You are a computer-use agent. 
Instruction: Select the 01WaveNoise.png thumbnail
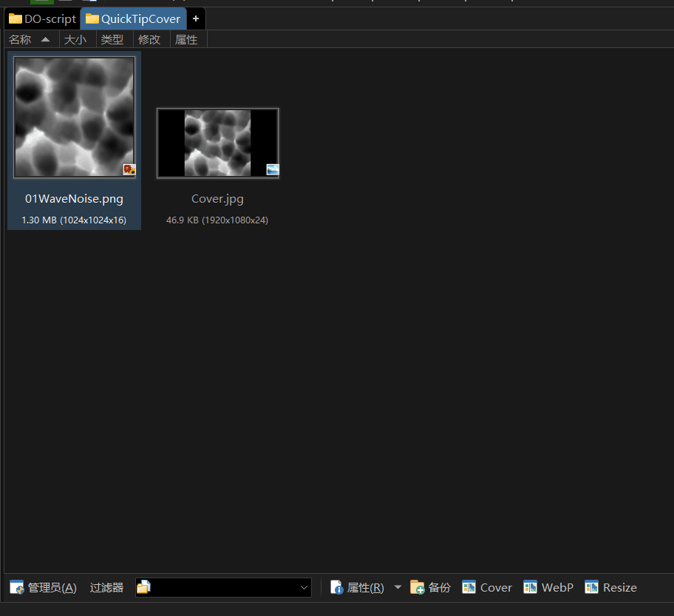74,118
